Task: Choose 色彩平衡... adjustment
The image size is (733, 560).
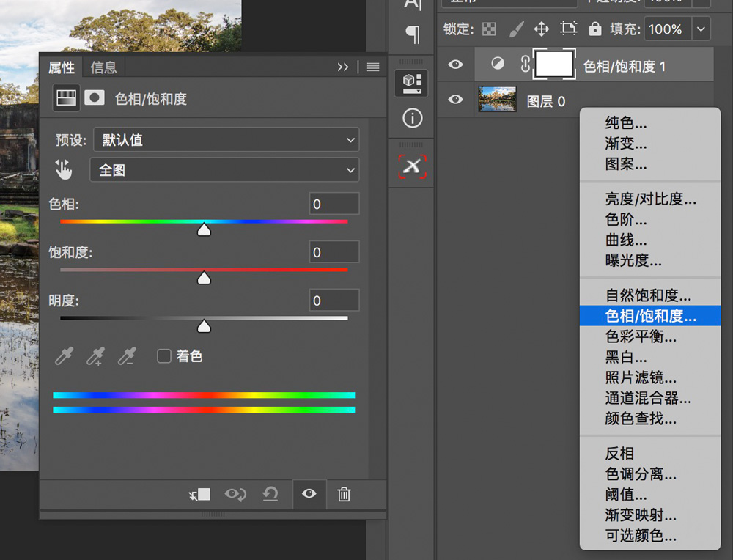Action: click(649, 336)
